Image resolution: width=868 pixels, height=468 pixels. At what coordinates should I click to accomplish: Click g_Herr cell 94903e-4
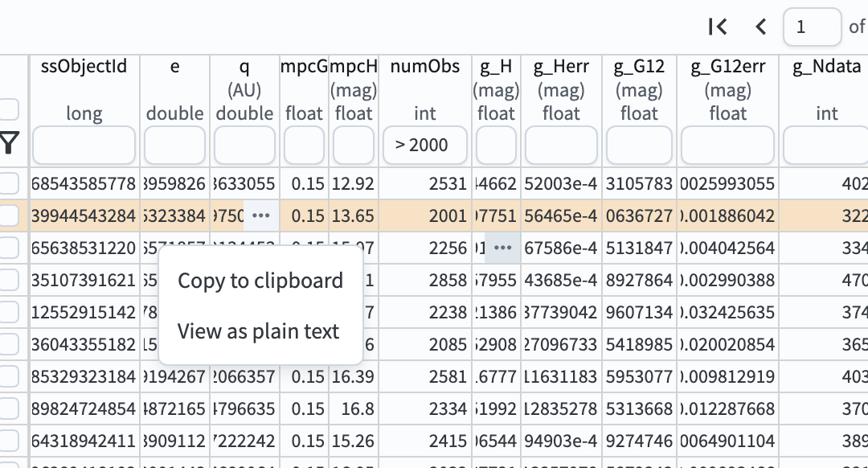pyautogui.click(x=561, y=441)
